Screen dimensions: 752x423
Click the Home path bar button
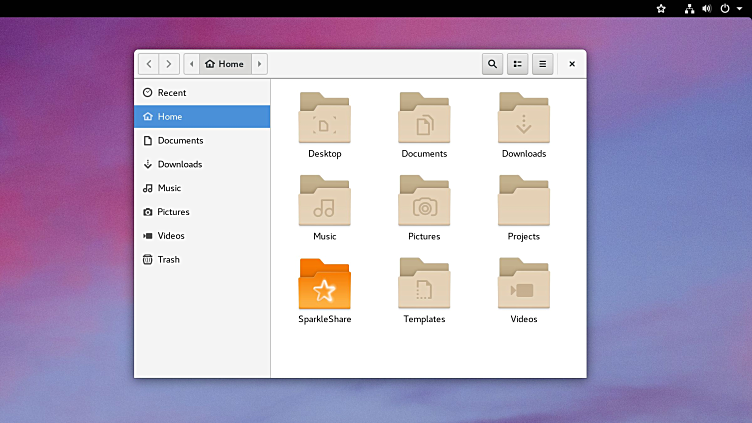point(225,64)
